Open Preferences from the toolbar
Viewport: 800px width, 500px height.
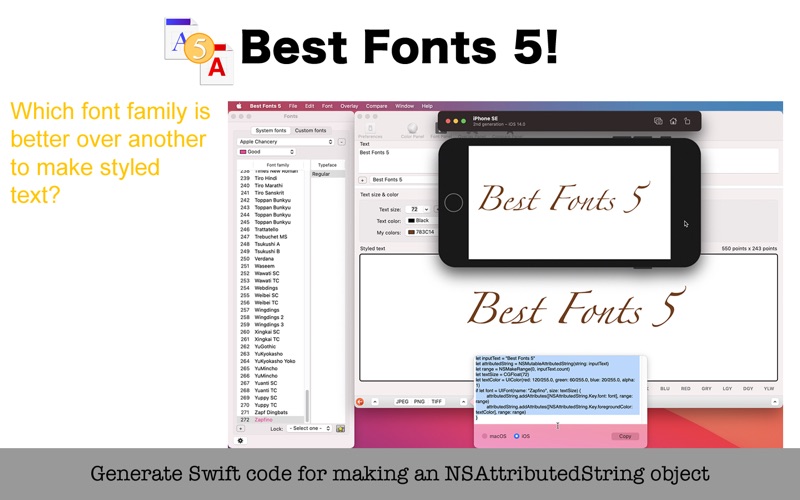[x=370, y=130]
